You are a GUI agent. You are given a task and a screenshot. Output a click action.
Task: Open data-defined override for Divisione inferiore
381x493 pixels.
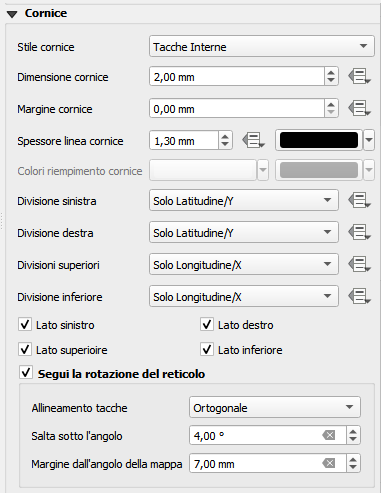pos(359,297)
